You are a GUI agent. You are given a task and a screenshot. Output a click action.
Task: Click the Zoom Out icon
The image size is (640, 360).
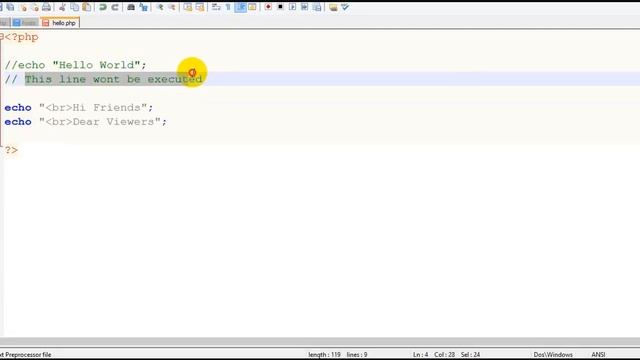tap(172, 7)
